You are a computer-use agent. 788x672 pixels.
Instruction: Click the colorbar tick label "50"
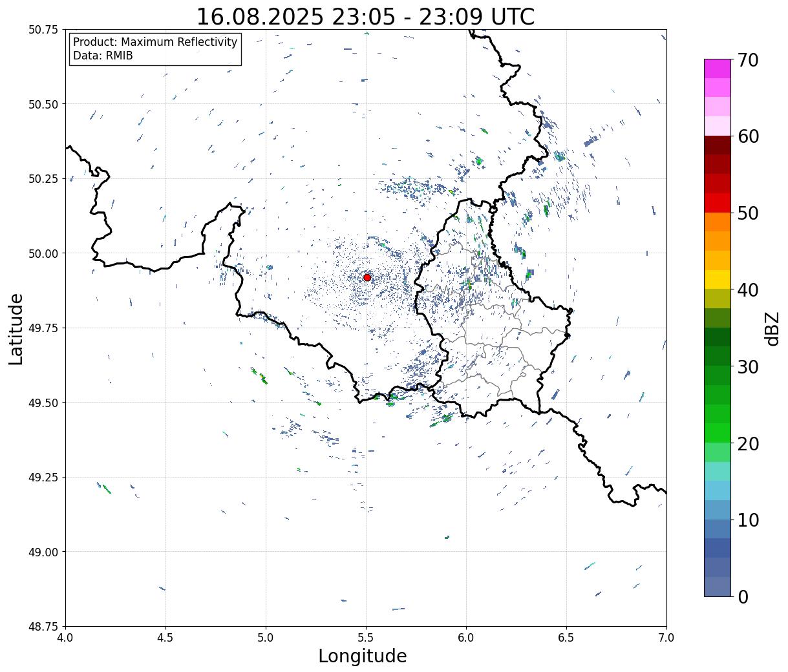tap(747, 213)
